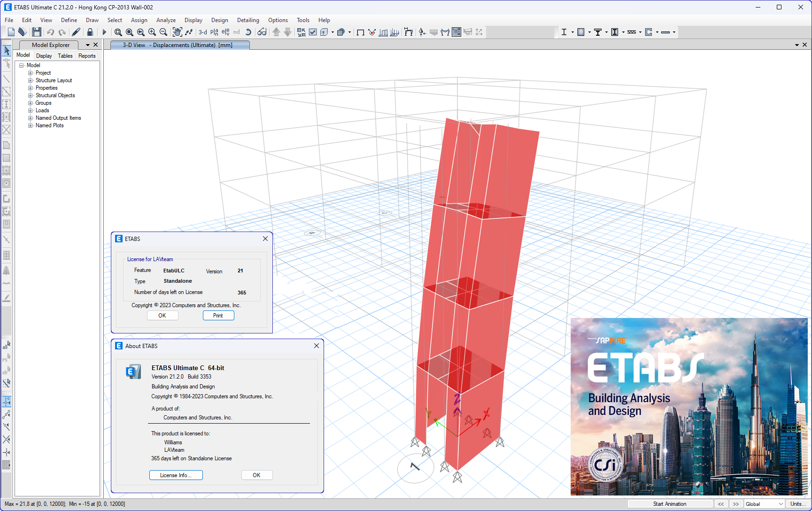Expand the Groups tree node
The width and height of the screenshot is (812, 511).
[x=31, y=103]
